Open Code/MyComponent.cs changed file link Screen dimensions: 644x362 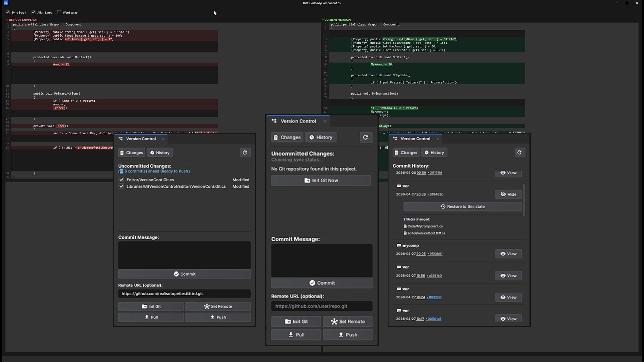(425, 226)
